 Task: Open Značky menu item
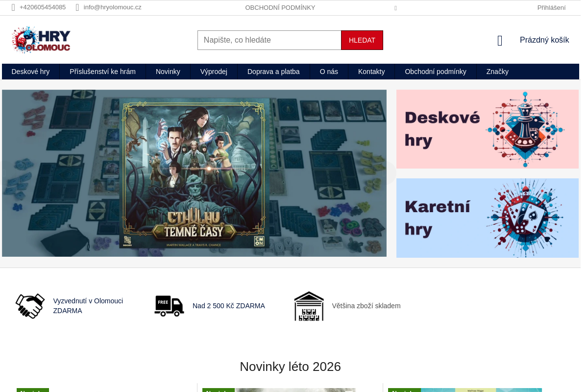tap(497, 72)
